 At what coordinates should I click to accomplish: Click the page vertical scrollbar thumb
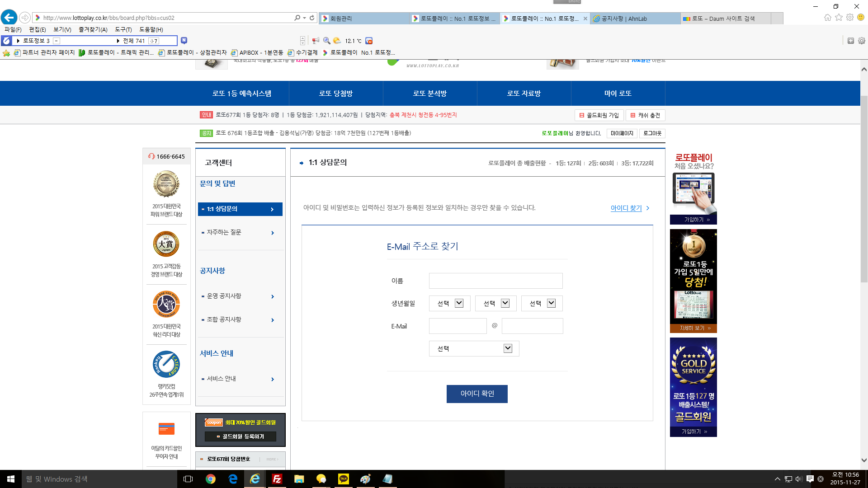coord(864,190)
